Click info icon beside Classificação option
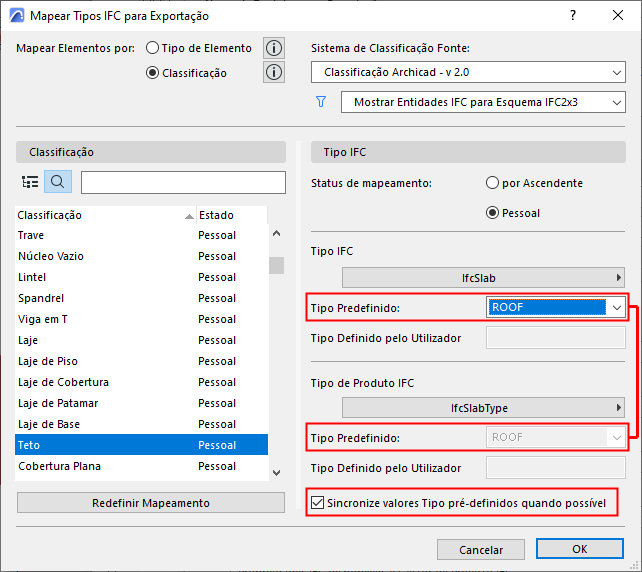Image resolution: width=642 pixels, height=572 pixels. [274, 72]
